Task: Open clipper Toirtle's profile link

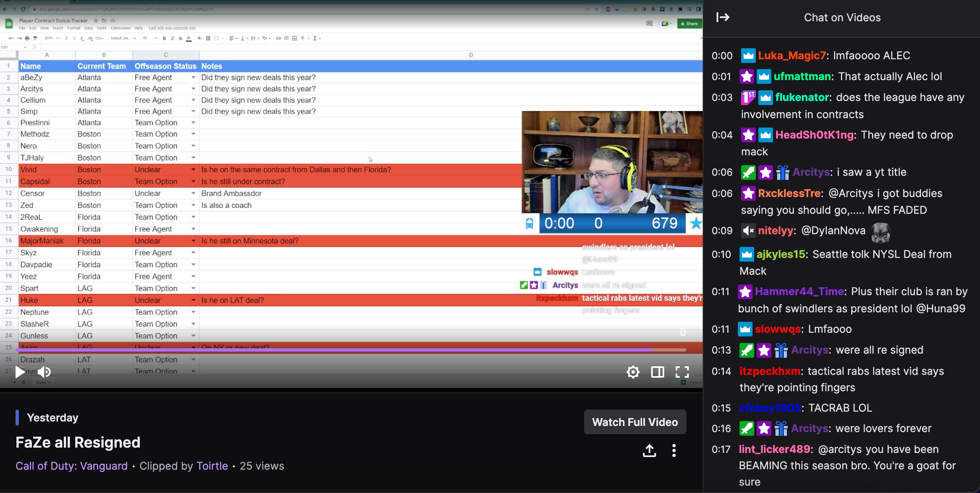Action: click(212, 466)
